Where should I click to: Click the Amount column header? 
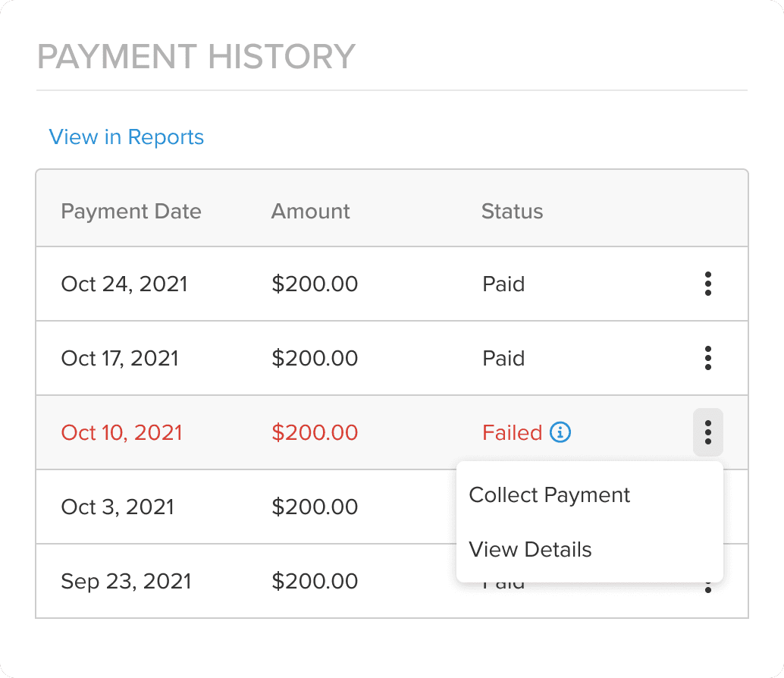pos(311,211)
